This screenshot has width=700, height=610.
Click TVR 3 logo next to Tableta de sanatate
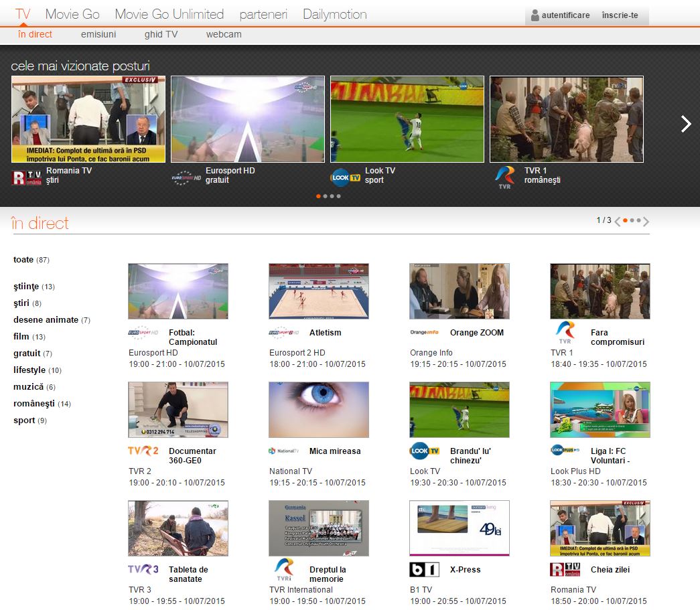pyautogui.click(x=143, y=569)
